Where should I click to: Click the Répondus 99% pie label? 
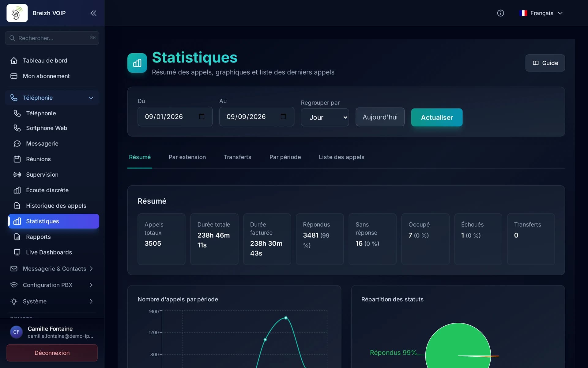pyautogui.click(x=393, y=353)
